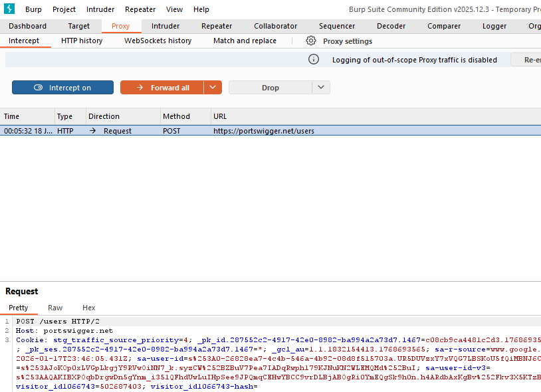This screenshot has height=392, width=541.
Task: Select the intercepted POST portswigger.net/users row
Action: tap(270, 131)
